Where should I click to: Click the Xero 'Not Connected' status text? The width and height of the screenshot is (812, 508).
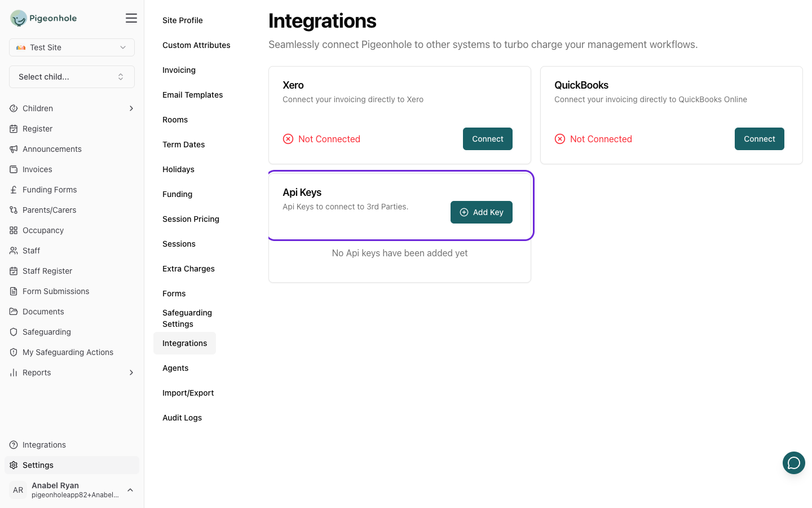tap(329, 139)
